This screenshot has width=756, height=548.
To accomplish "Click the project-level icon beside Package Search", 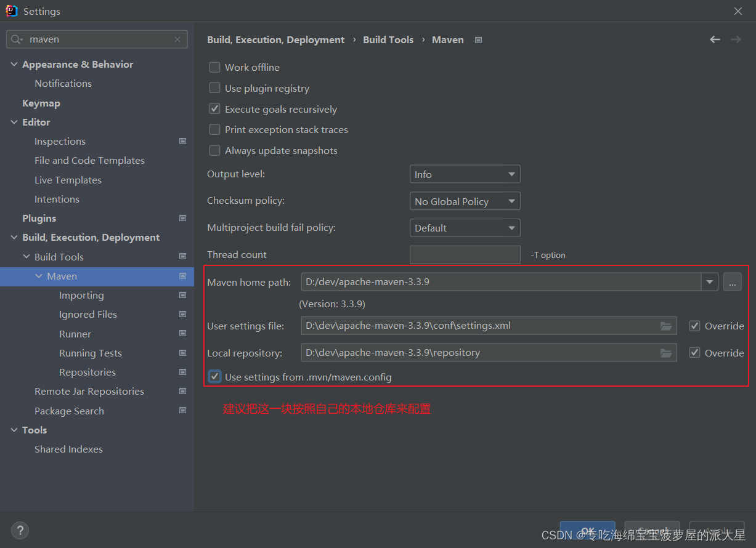I will [x=182, y=410].
